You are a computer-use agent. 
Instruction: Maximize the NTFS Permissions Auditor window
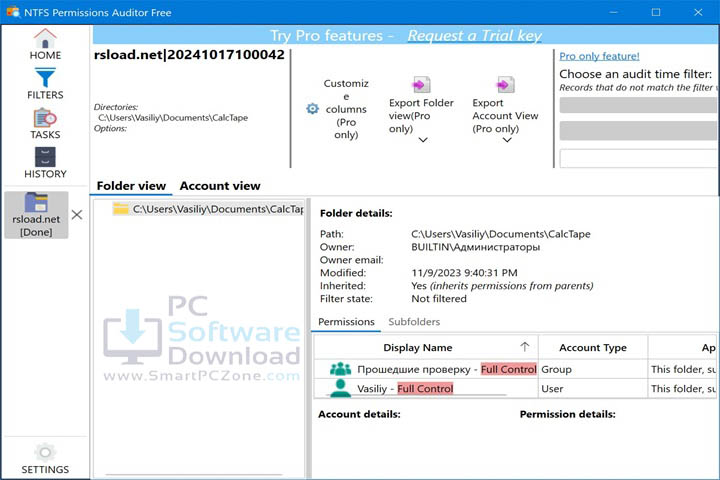(x=656, y=12)
